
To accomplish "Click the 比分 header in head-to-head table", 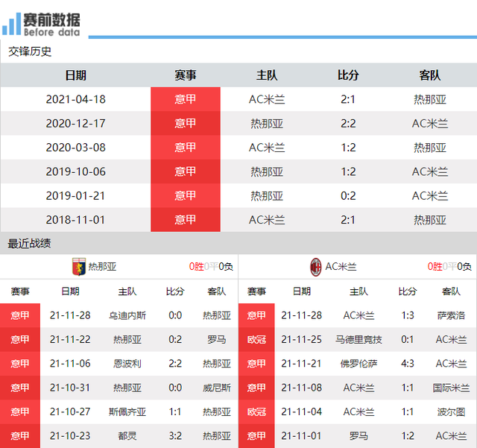I will pos(348,75).
